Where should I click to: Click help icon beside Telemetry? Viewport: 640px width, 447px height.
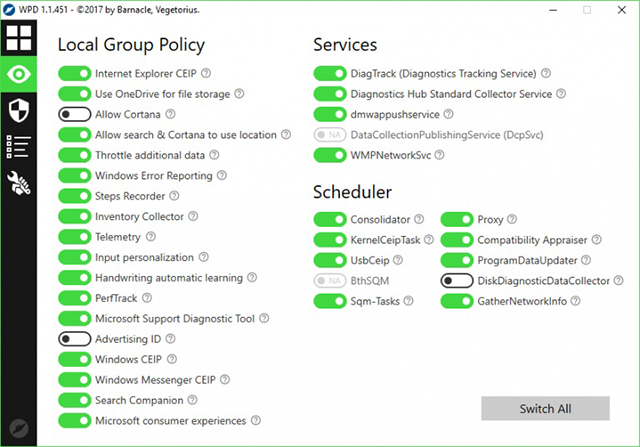point(151,236)
